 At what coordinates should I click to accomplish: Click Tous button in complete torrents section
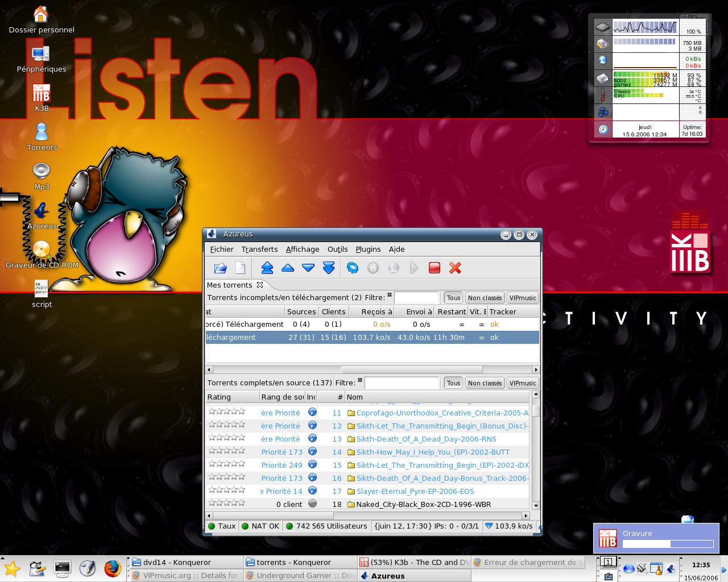pos(453,383)
